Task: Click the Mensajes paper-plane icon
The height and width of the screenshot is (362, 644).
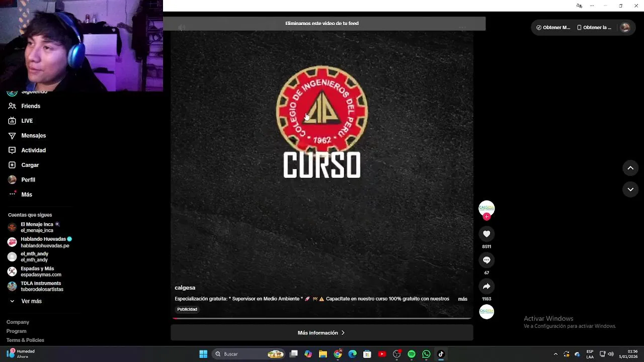Action: [12, 136]
